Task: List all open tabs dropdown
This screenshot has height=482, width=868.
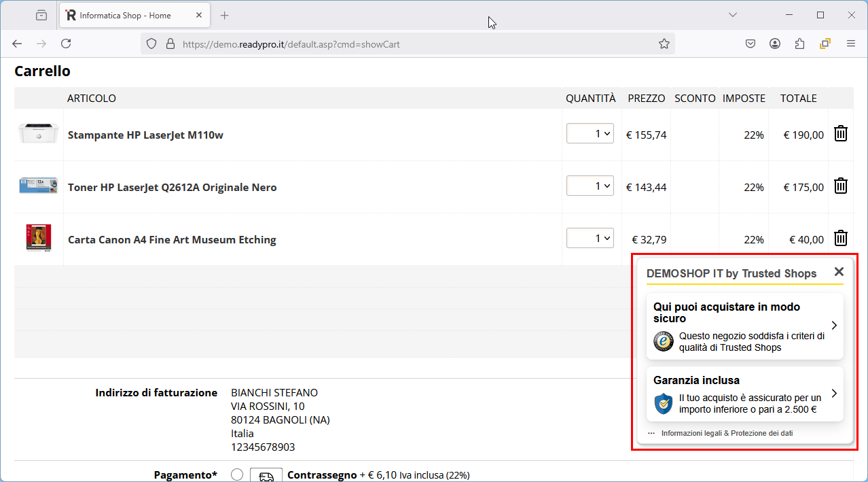Action: [x=733, y=15]
